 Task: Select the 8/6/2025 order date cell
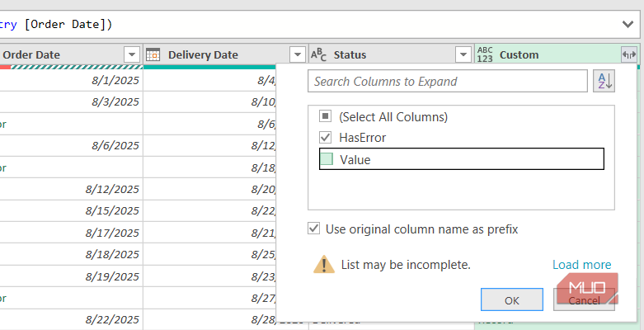tap(72, 145)
